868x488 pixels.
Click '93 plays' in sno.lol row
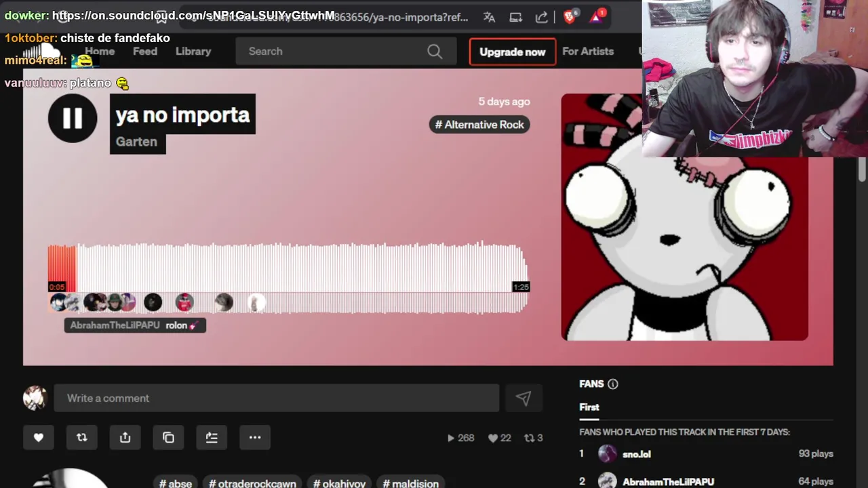[x=816, y=454]
